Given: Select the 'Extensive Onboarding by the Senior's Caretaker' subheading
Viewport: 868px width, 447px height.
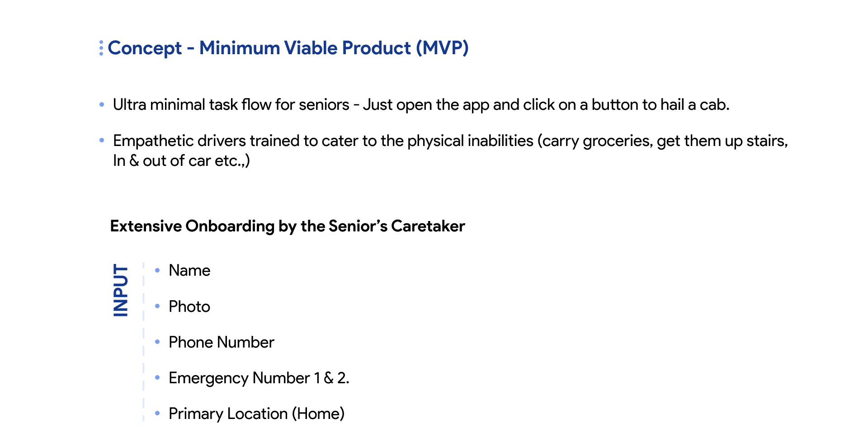Looking at the screenshot, I should (x=288, y=226).
